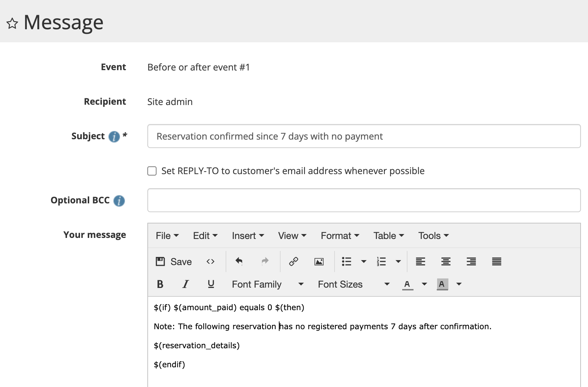Click the Optional BCC info icon
588x387 pixels.
[x=119, y=201]
